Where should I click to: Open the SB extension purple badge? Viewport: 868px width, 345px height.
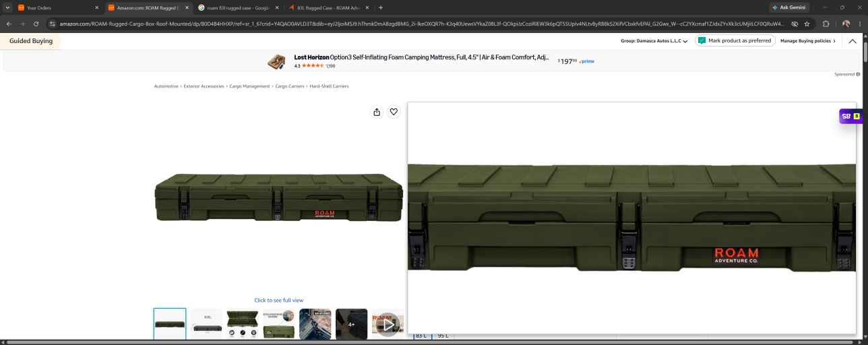pyautogui.click(x=852, y=116)
